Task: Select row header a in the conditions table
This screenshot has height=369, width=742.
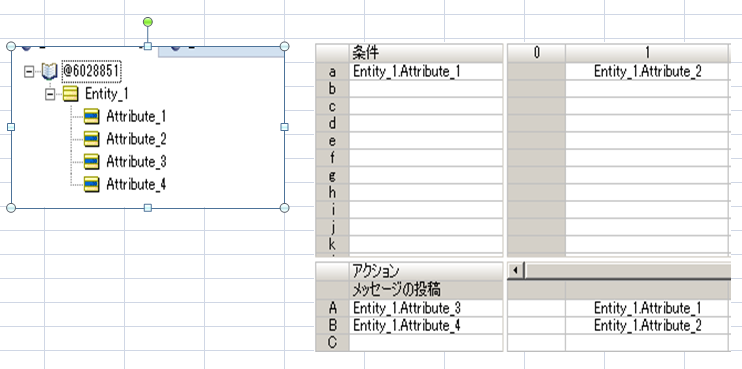Action: click(332, 71)
